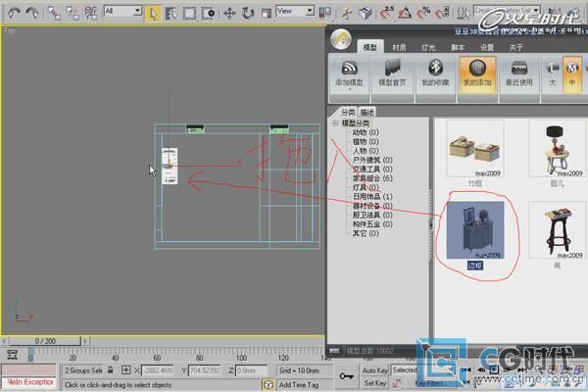
Task: Switch to the 描述 sub-tab
Action: 367,112
